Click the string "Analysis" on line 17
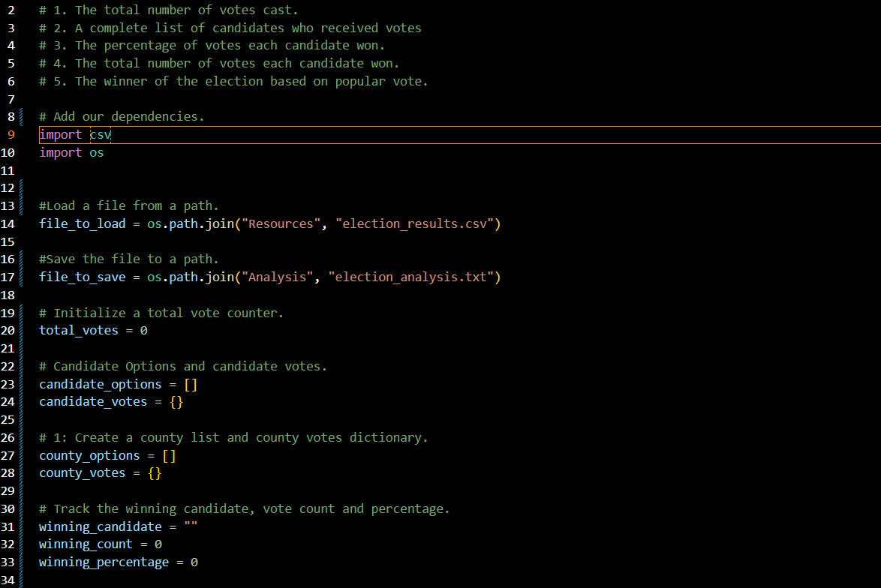Image resolution: width=881 pixels, height=588 pixels. (x=278, y=277)
